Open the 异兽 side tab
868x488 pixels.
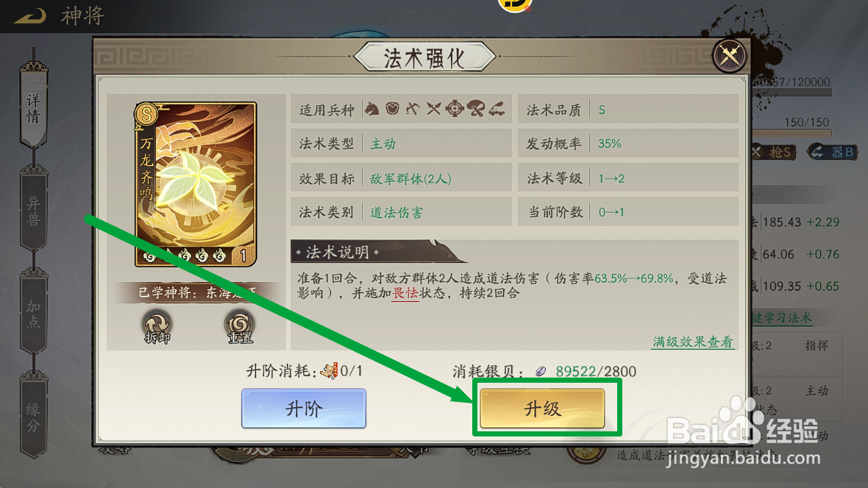point(33,209)
